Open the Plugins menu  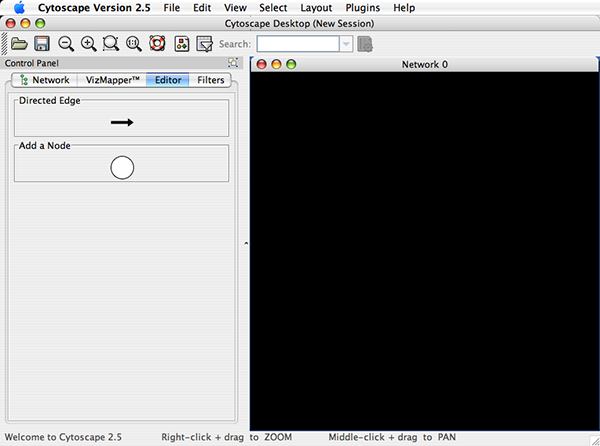tap(363, 8)
